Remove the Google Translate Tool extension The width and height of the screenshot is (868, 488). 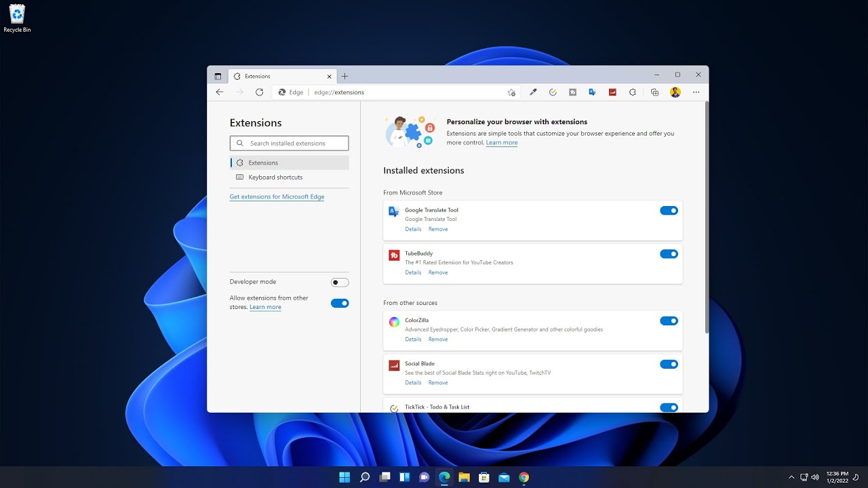tap(438, 229)
